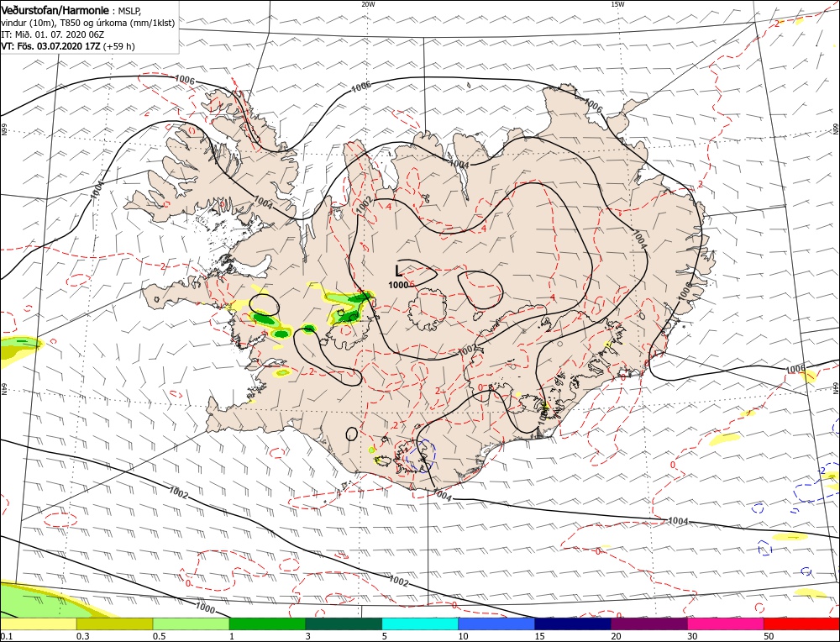Image resolution: width=840 pixels, height=642 pixels.
Task: Click the 'VT: Fös. 03.07.2020 17Z' valid time
Action: click(x=52, y=46)
